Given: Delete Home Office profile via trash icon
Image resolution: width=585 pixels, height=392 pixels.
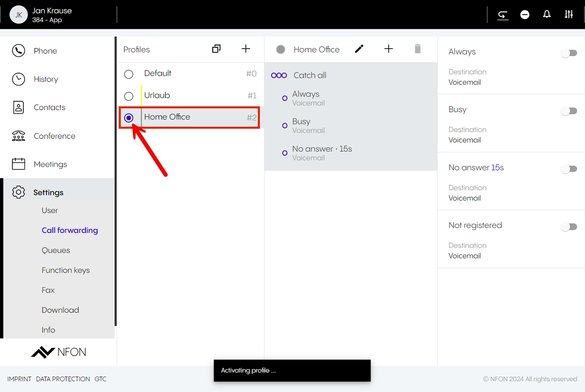Looking at the screenshot, I should coord(417,49).
